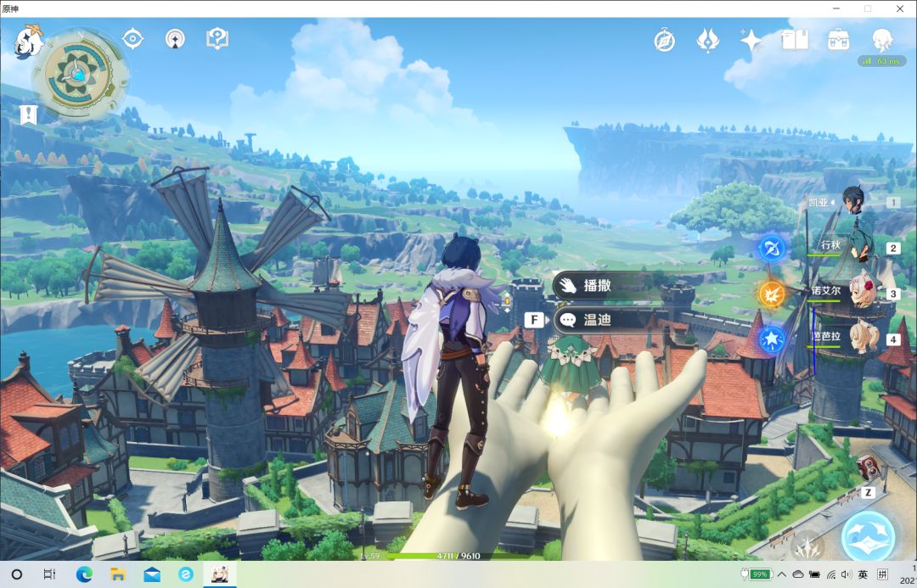The image size is (917, 588).
Task: Click 行秋's green health bar
Action: pyautogui.click(x=823, y=255)
